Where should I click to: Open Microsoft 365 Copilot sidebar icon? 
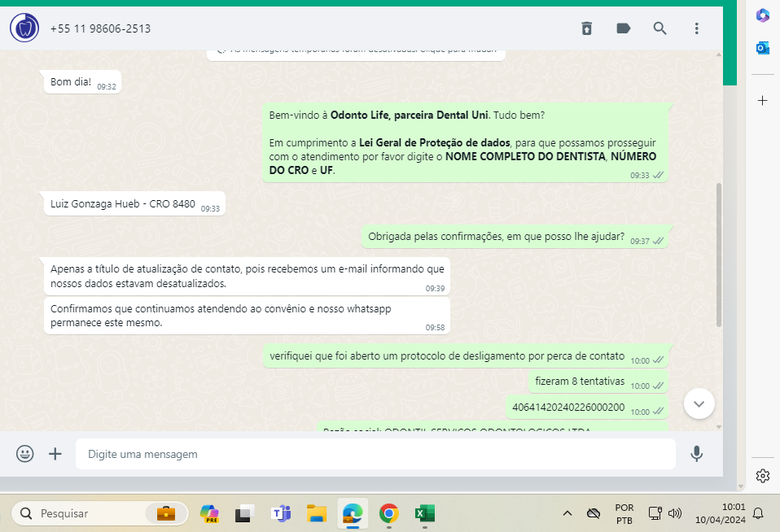tap(763, 15)
